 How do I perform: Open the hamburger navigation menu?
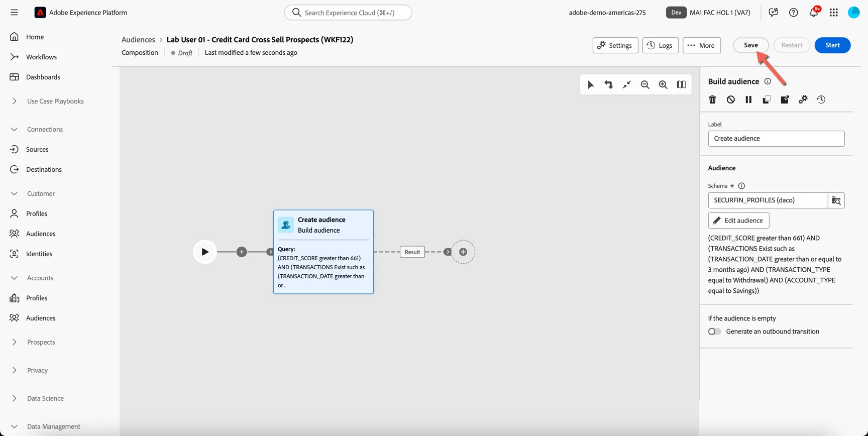click(14, 13)
